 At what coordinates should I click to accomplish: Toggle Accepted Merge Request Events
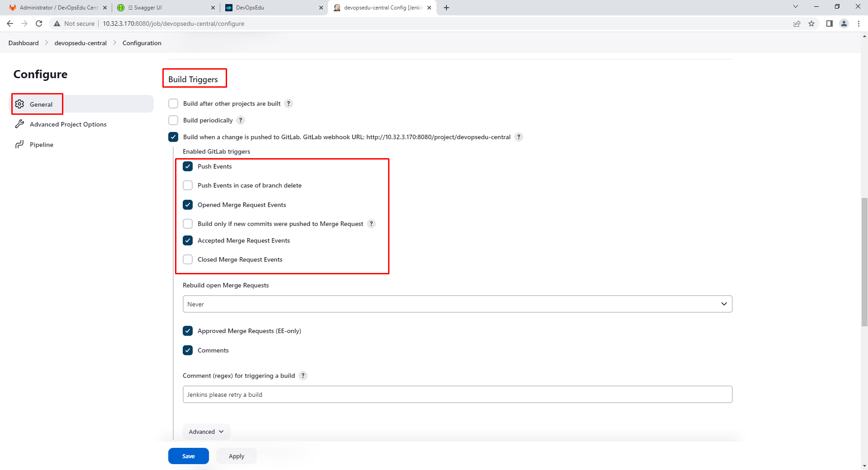click(188, 240)
